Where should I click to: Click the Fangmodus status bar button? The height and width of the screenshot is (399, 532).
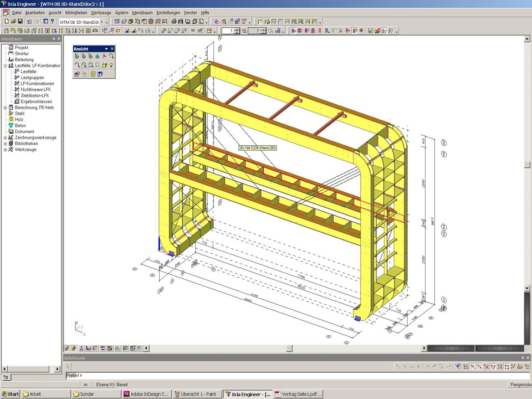520,384
